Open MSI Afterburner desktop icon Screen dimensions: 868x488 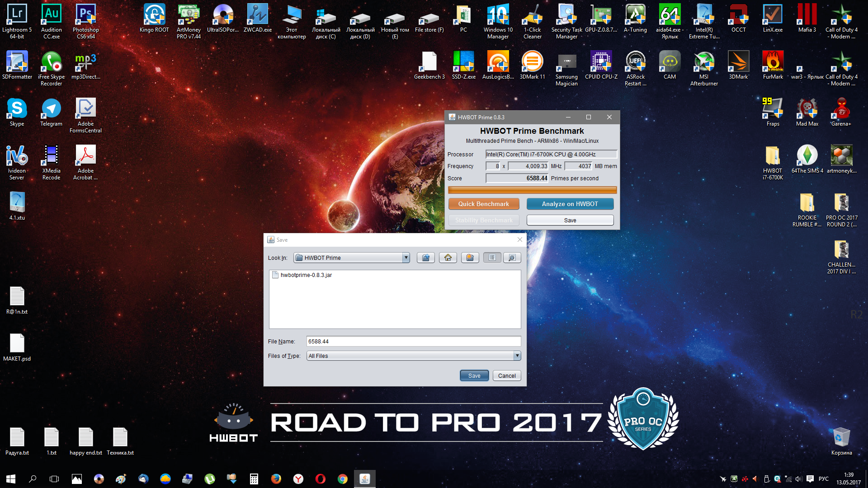704,68
